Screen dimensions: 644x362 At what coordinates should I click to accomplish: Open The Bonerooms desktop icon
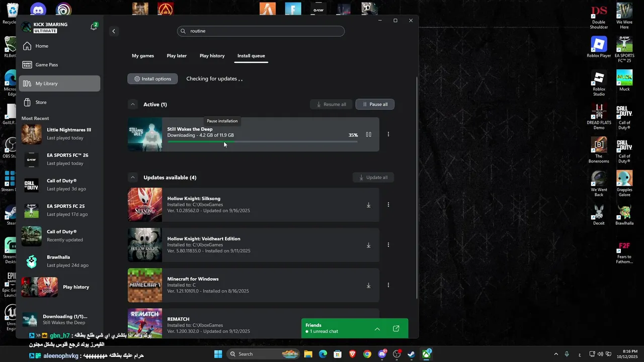pyautogui.click(x=599, y=150)
